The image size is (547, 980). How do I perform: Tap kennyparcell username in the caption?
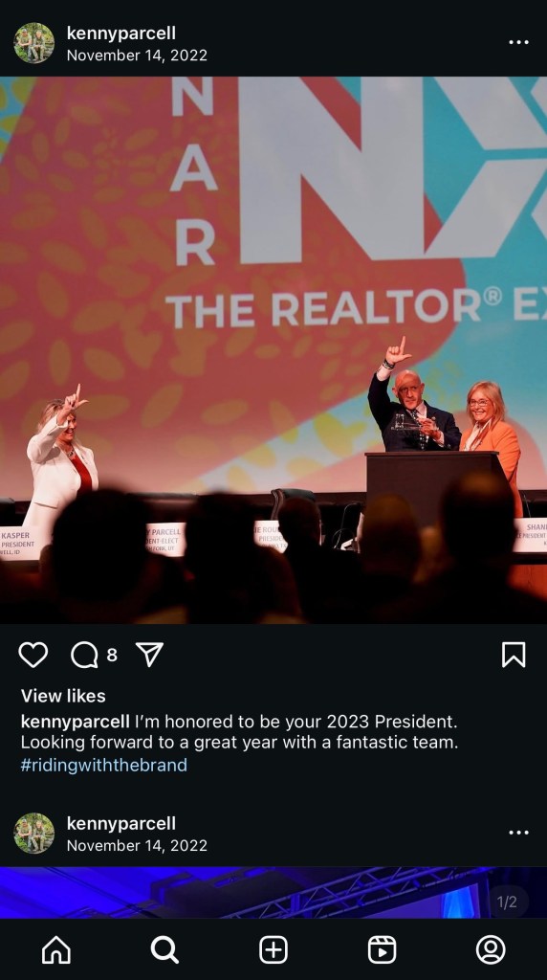click(76, 722)
